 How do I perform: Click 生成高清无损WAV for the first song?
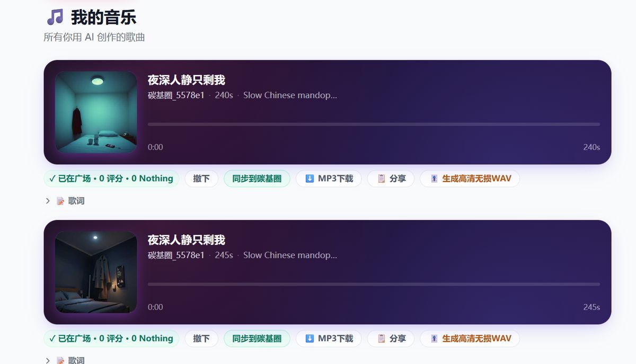click(470, 179)
